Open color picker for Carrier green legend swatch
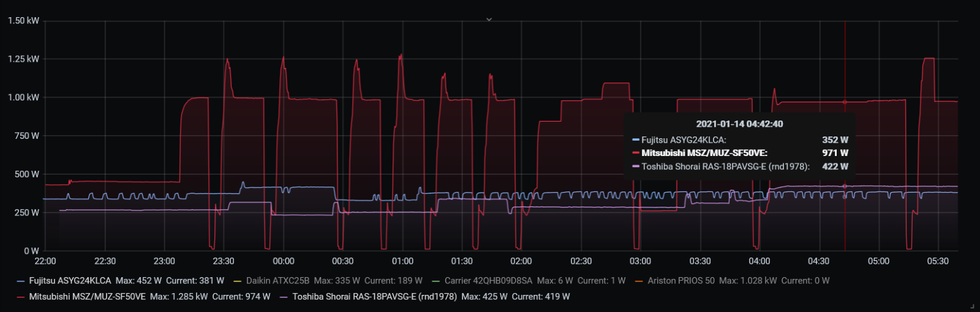The image size is (980, 312). coord(436,281)
